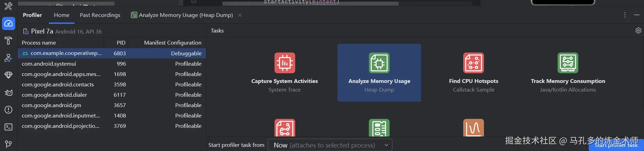Open the Profiler tool window icon

point(9,23)
